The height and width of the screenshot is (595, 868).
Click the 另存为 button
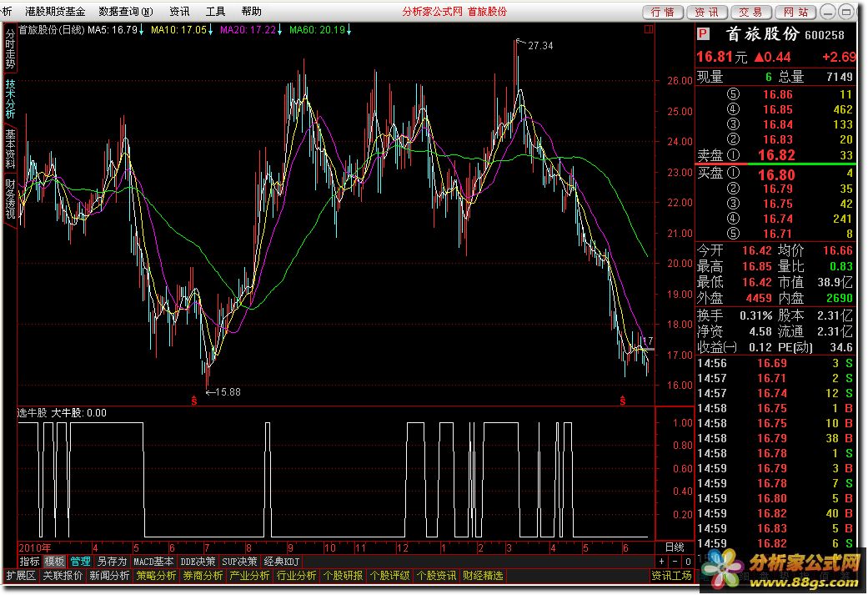point(112,562)
